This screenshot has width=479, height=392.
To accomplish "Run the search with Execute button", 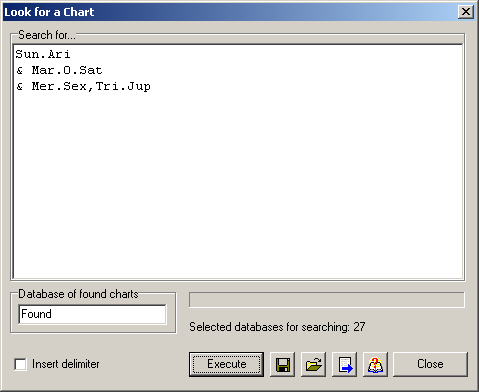I will point(226,364).
